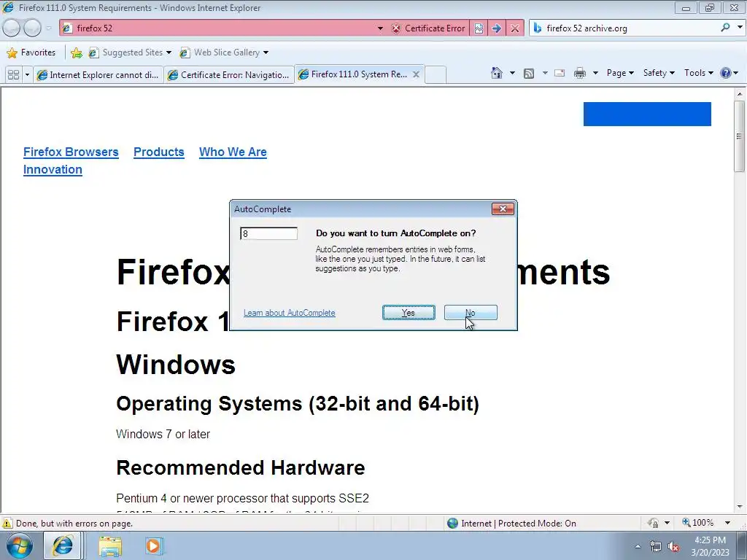Open the Page menu

[x=620, y=73]
